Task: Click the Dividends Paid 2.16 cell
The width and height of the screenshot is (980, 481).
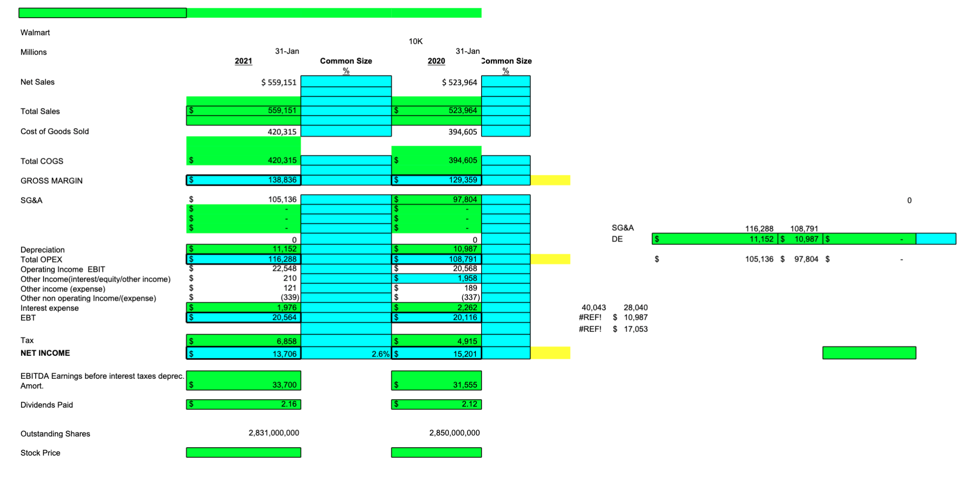Action: point(243,404)
